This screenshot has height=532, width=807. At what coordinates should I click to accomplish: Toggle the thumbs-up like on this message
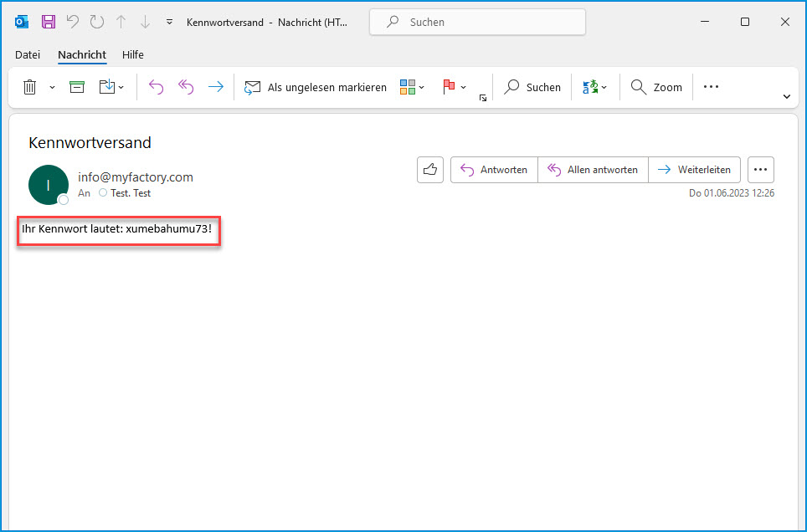click(430, 170)
